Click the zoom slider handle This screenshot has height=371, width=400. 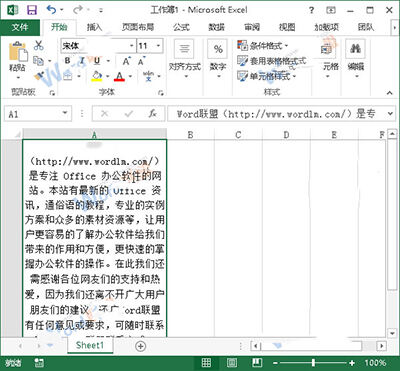point(313,363)
